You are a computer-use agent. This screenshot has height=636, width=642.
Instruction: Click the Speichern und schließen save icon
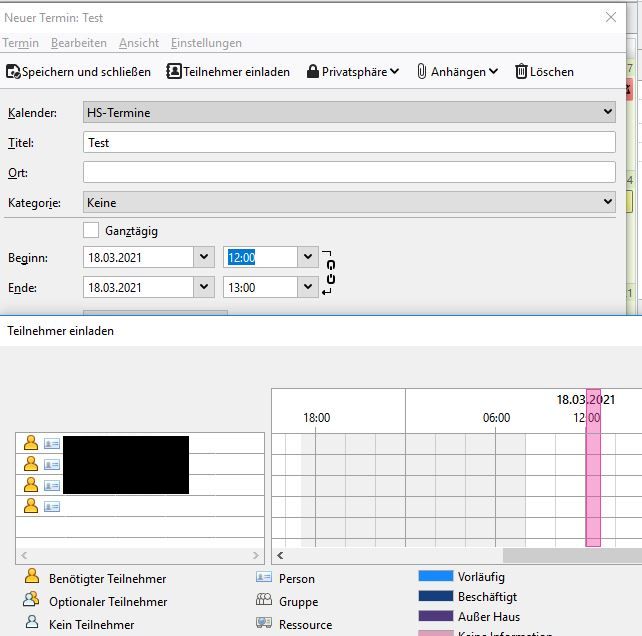click(13, 72)
